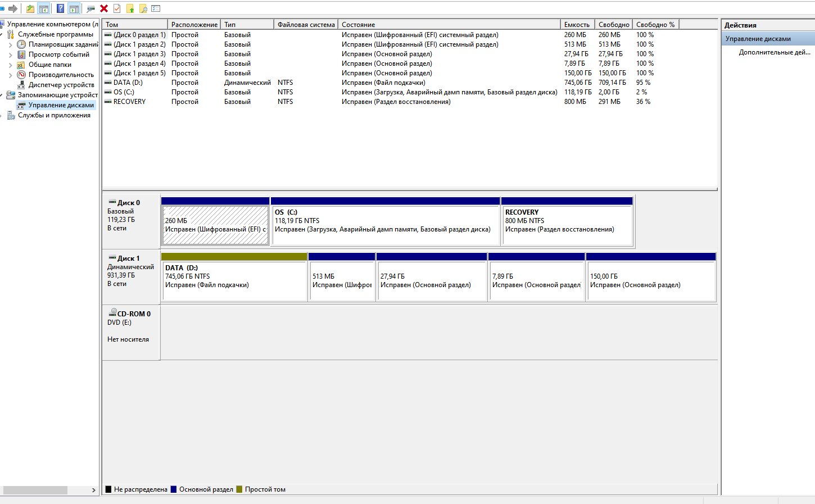815x504 pixels.
Task: Click the checklist settings toolbar icon
Action: [x=156, y=8]
